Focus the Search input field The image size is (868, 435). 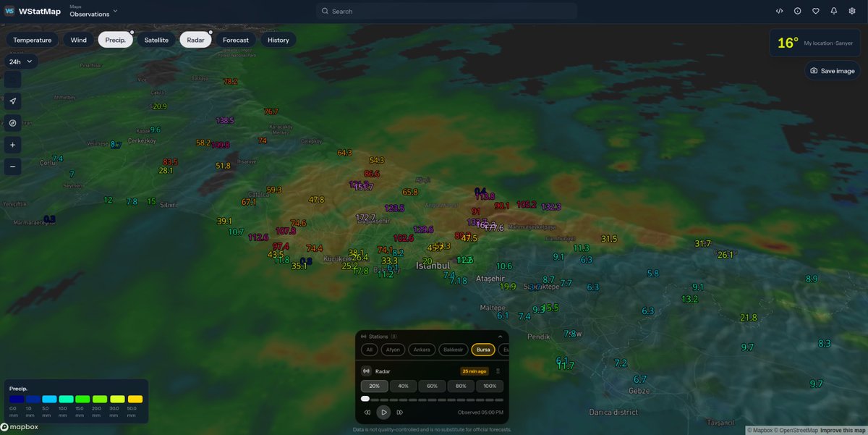pos(446,11)
